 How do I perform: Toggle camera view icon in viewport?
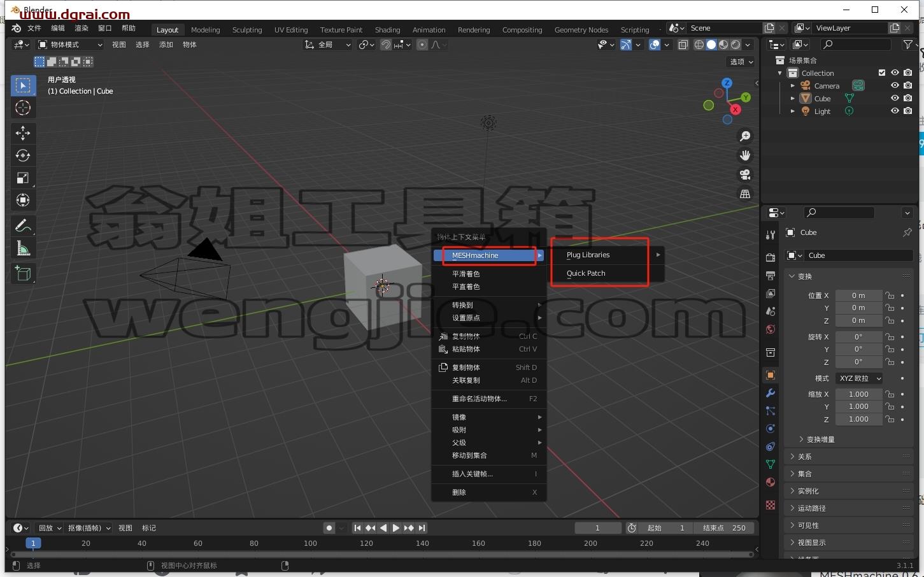pyautogui.click(x=745, y=175)
